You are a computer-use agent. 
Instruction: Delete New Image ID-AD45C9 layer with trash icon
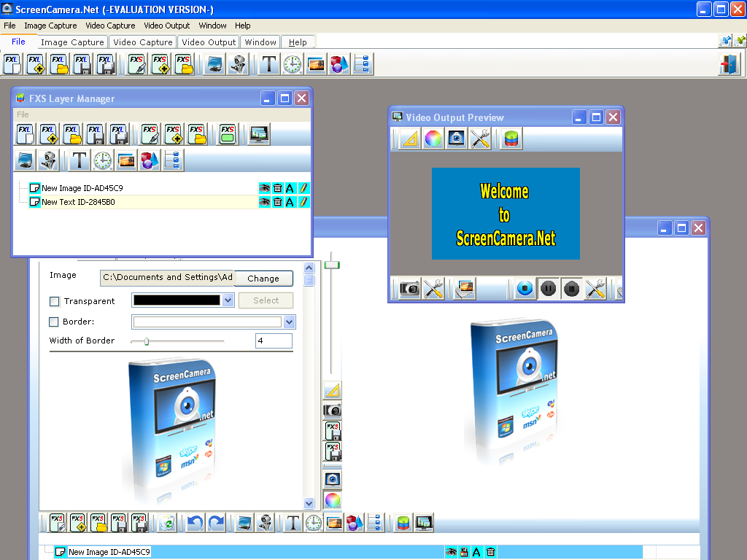point(277,188)
